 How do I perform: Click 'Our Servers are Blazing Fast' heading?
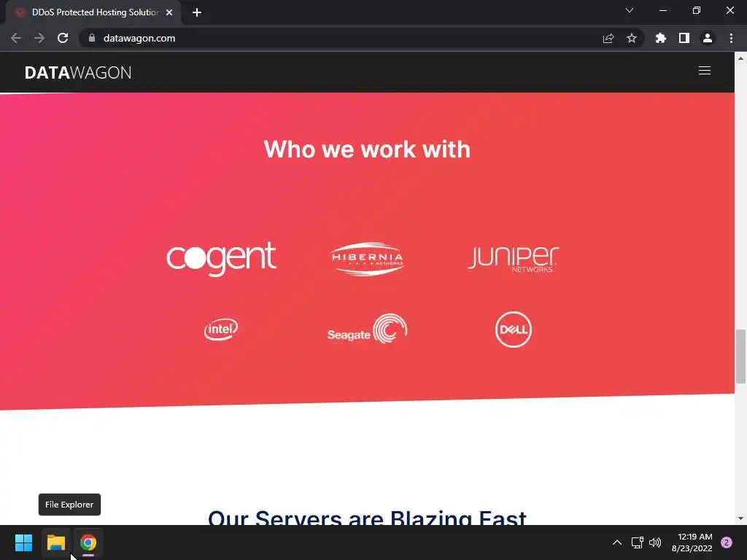click(368, 517)
